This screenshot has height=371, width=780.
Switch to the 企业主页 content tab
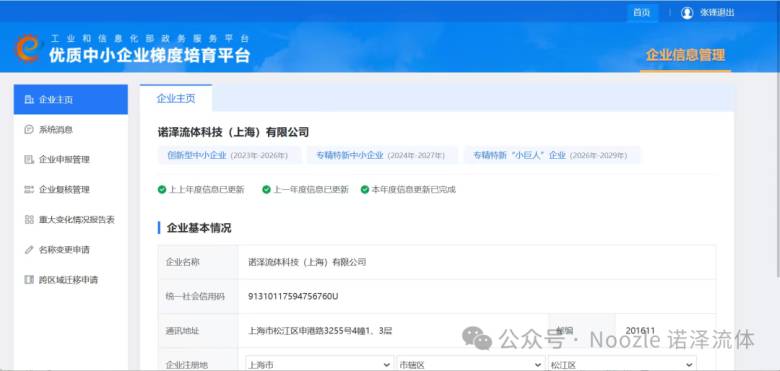(176, 98)
